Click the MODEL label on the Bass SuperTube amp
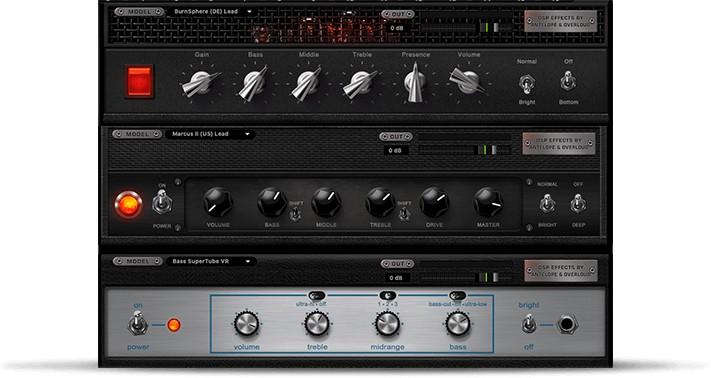Screen dimensions: 711x378 click(x=138, y=262)
